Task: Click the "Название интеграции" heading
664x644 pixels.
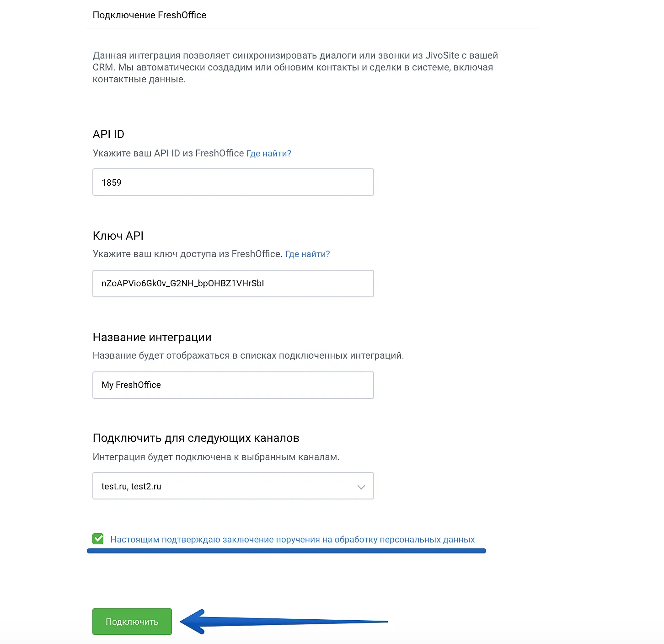Action: (x=152, y=338)
